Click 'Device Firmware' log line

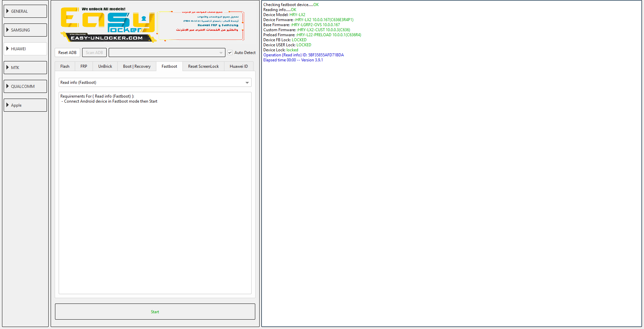click(x=308, y=20)
